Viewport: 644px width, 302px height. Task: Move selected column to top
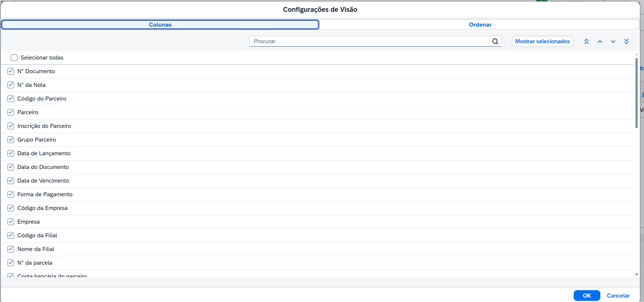coord(587,41)
